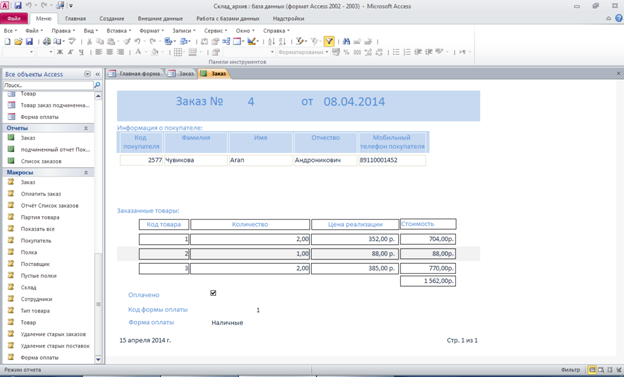The image size is (624, 377).
Task: Select Форма оплаты macro in navigation pane
Action: click(x=39, y=357)
